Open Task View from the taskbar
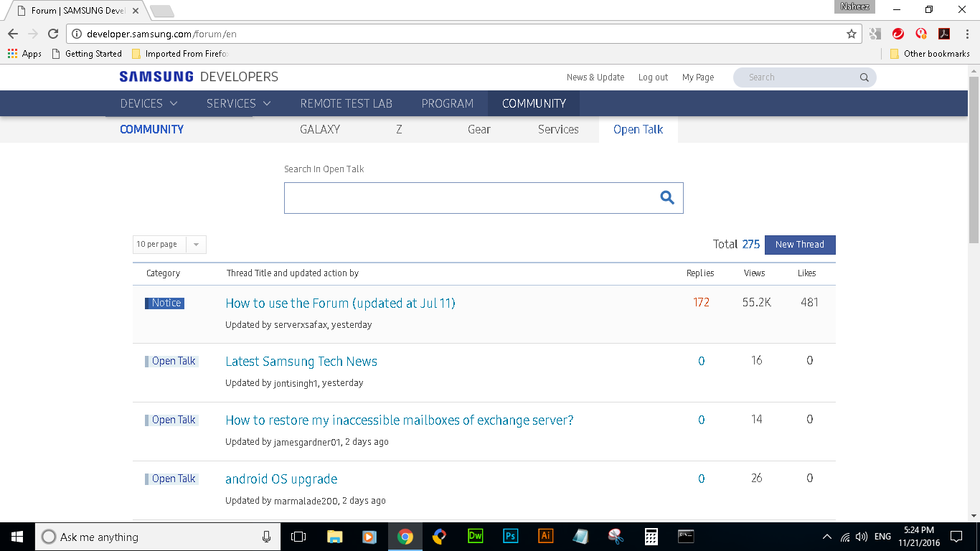This screenshot has height=551, width=980. [298, 537]
